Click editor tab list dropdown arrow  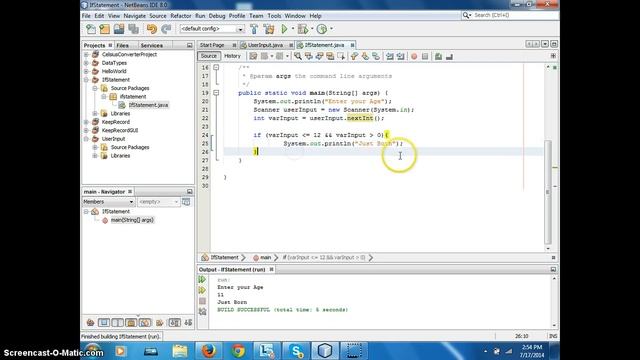pyautogui.click(x=545, y=44)
